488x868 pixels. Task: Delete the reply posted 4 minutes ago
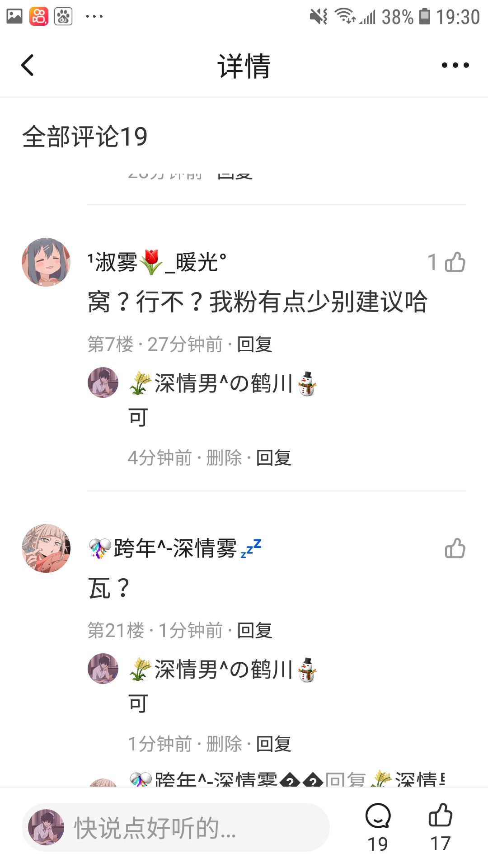coord(224,458)
